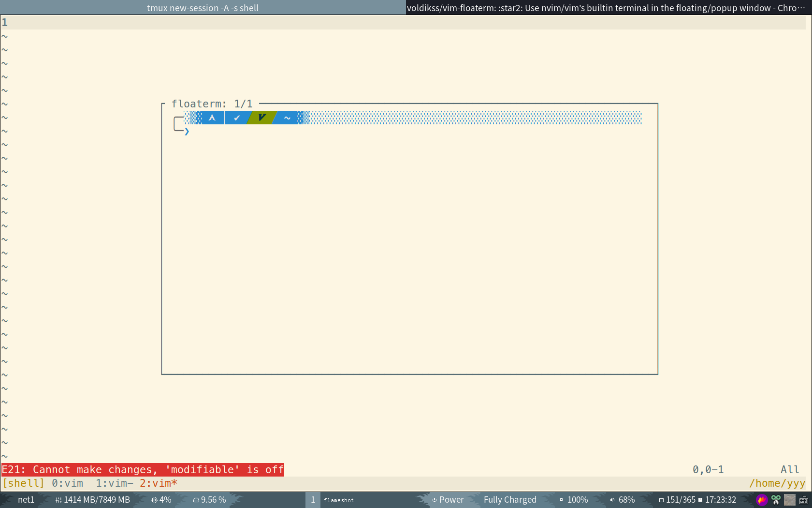Click the net1 network indicator in the panel

(x=26, y=500)
